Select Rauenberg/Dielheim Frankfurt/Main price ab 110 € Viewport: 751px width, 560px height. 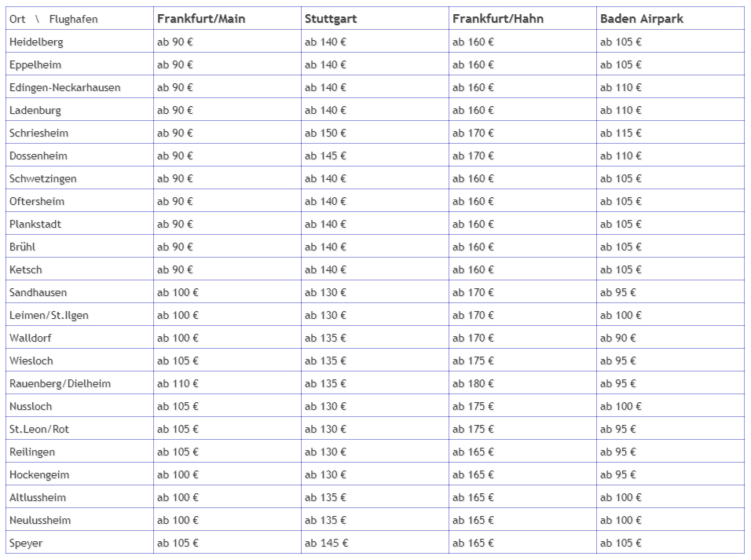tap(178, 383)
